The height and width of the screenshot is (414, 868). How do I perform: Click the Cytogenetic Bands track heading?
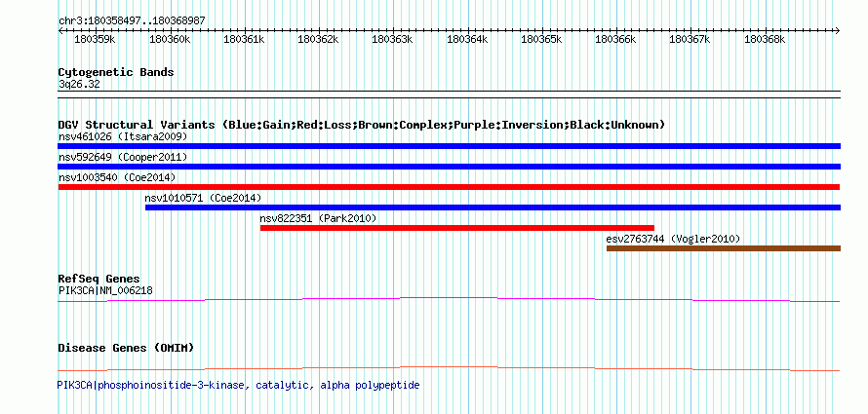coord(116,72)
